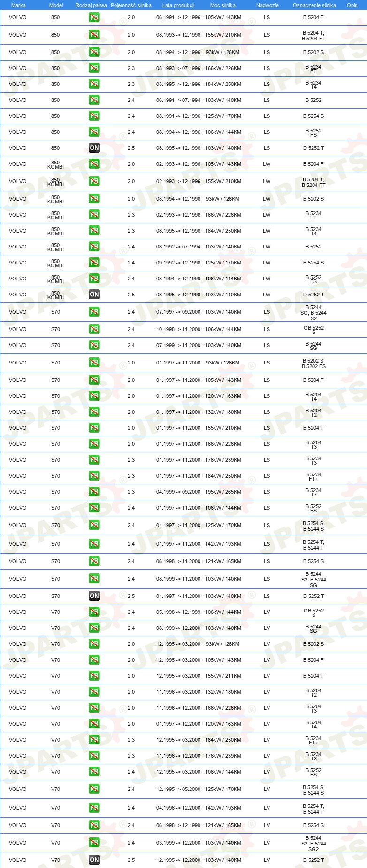Click petrol icon in V70 03.1999 -> 12.2000 row
Viewport: 367px width, 868px height.
[94, 843]
